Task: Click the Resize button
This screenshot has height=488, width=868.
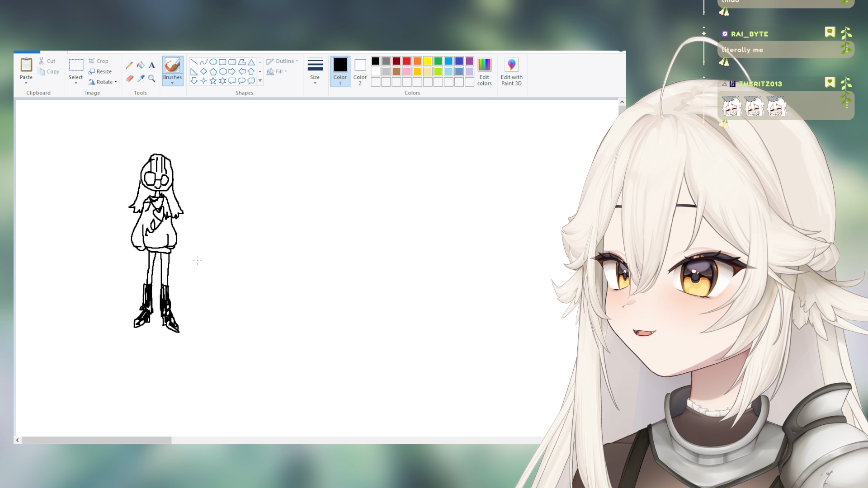Action: point(100,71)
